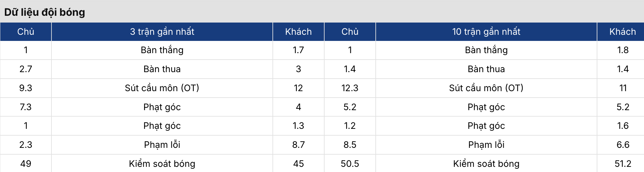Image resolution: width=644 pixels, height=172 pixels.
Task: Click the home goals conceded value 2.7
Action: [x=26, y=69]
